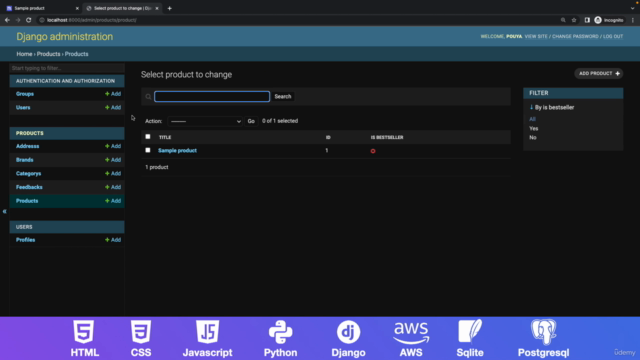Open browser zoom magnifier icon
The height and width of the screenshot is (360, 640).
(x=563, y=20)
